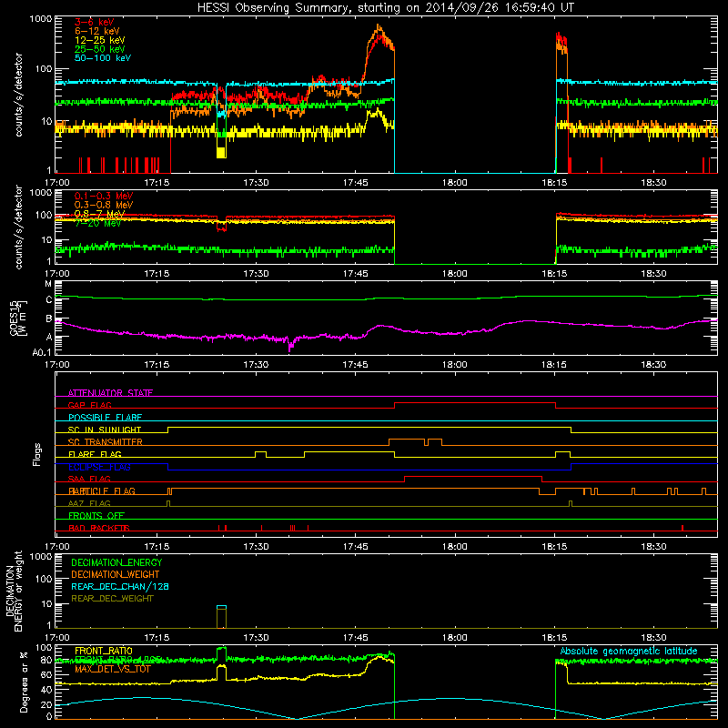Click the 0.3-0.8 MeV legend label
The height and width of the screenshot is (728, 728).
click(104, 205)
